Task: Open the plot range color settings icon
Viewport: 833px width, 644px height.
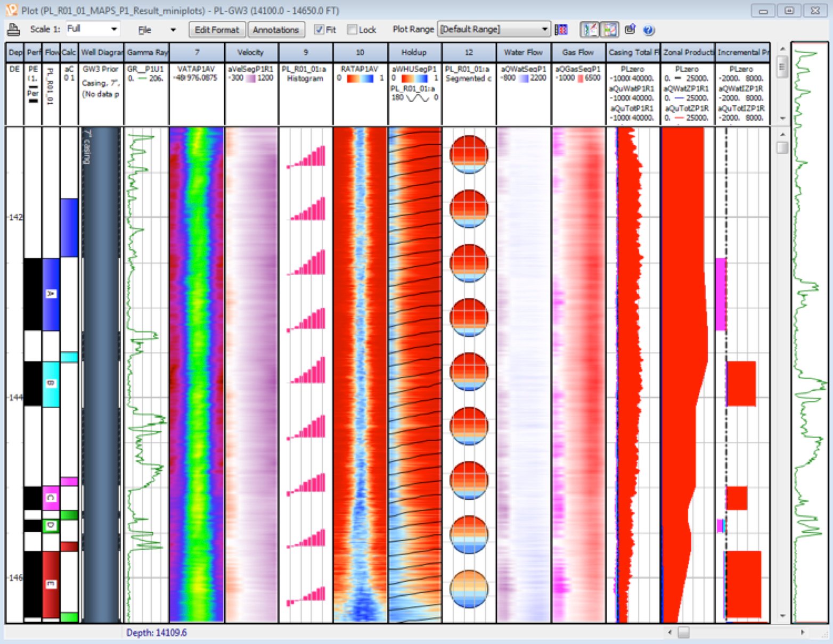Action: coord(562,30)
